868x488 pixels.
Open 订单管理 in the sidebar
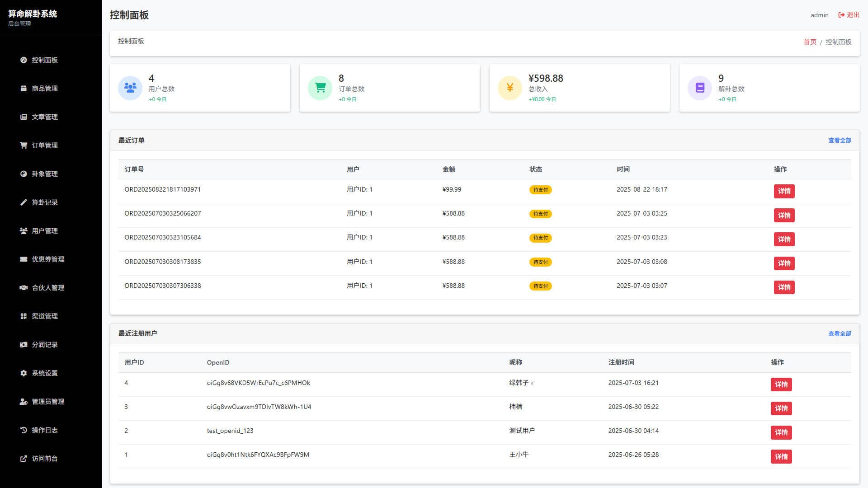[x=45, y=145]
